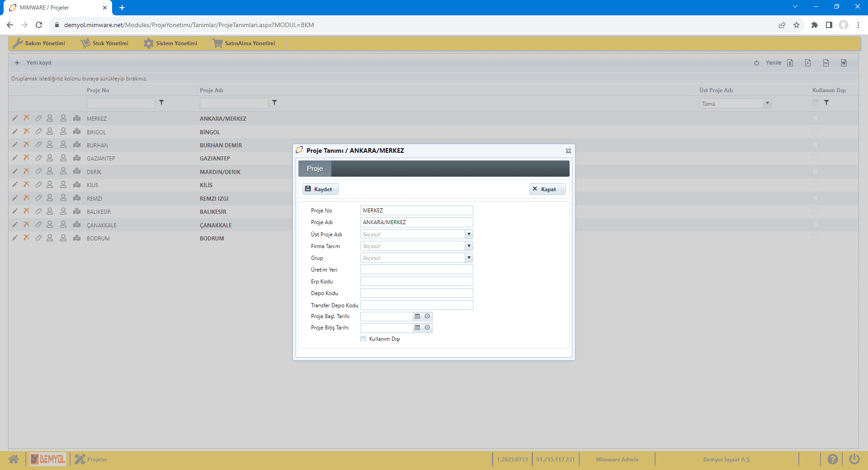Click the calendar icon for Proje Başl. Tarihi
Screen dimensions: 868x470
coord(417,316)
